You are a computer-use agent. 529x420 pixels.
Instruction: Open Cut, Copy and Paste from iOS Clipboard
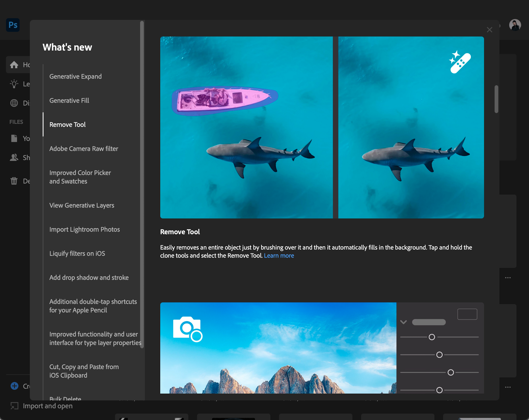coord(84,371)
